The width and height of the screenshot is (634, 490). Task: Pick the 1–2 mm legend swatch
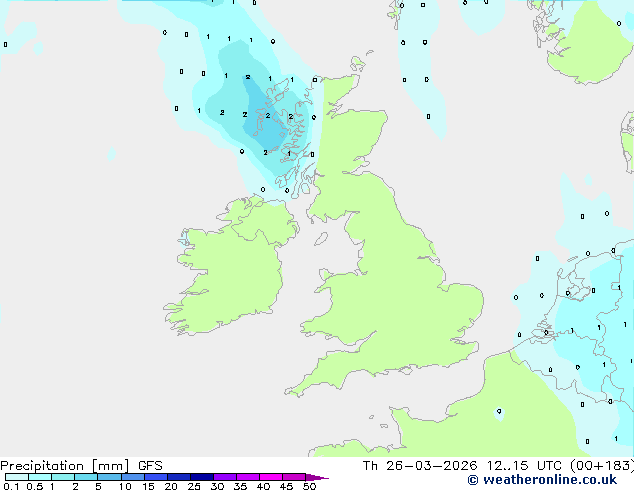point(63,477)
